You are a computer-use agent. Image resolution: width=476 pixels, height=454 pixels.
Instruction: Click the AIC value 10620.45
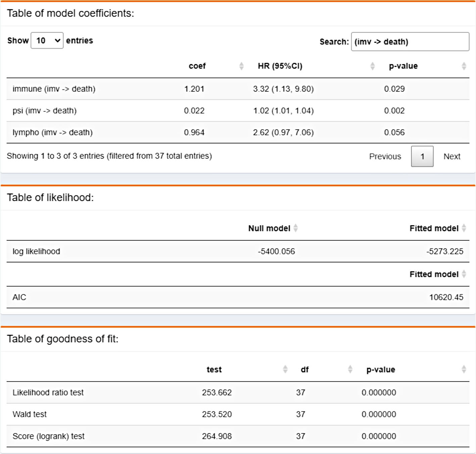coord(446,297)
